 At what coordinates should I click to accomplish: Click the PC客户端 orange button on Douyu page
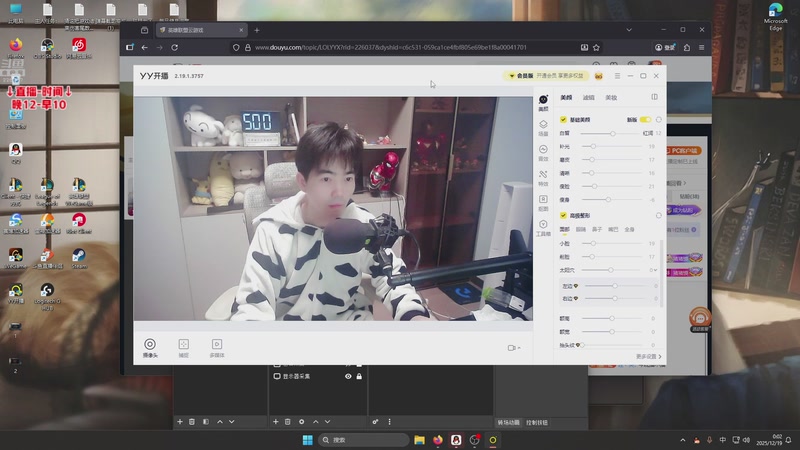684,151
